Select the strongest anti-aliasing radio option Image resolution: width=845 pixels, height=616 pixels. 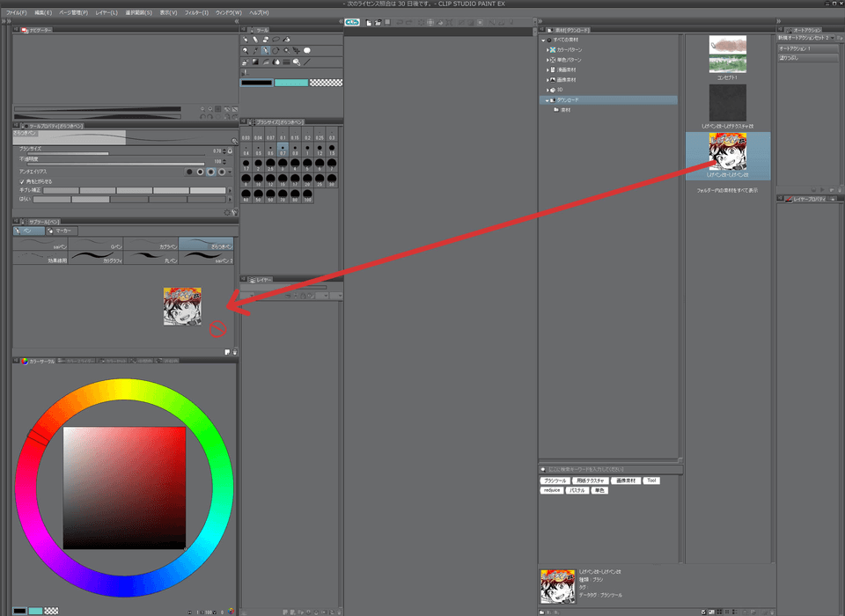[223, 172]
